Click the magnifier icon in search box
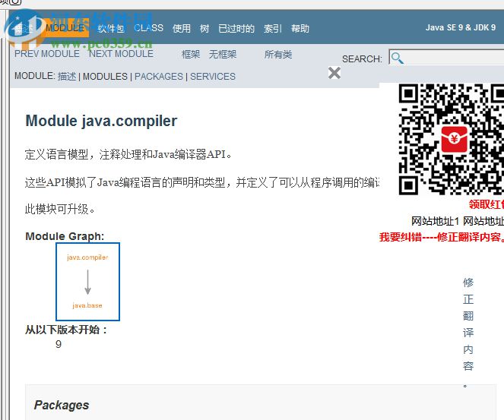 tap(398, 58)
